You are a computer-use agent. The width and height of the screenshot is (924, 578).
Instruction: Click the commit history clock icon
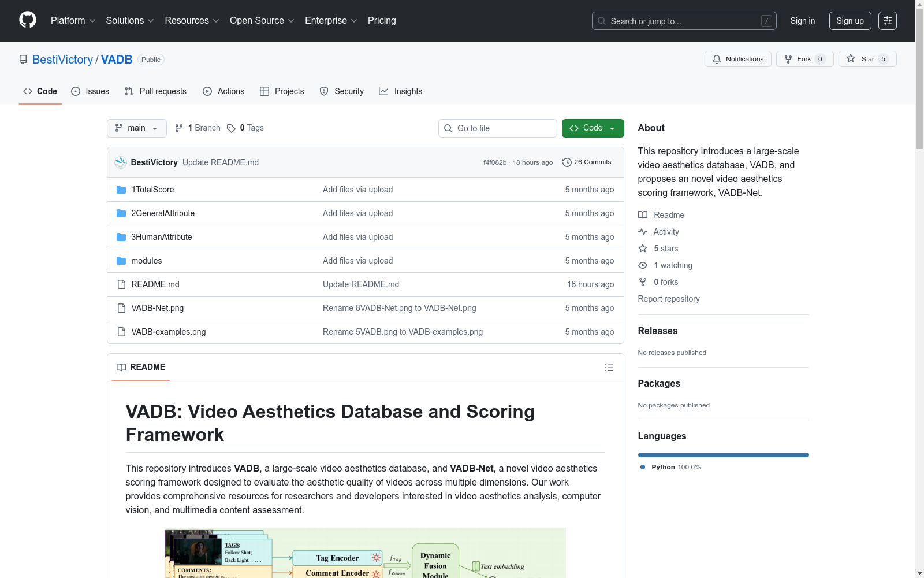(x=567, y=162)
